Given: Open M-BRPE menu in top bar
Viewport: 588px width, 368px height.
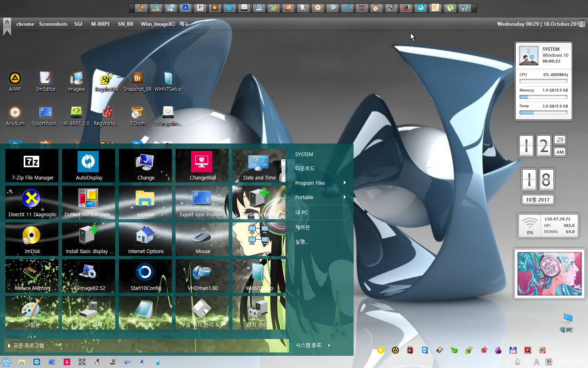Looking at the screenshot, I should (100, 24).
